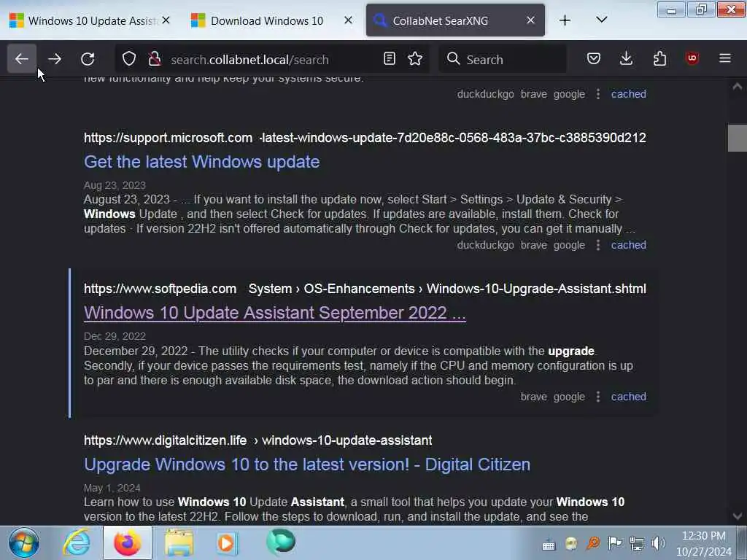This screenshot has width=747, height=560.
Task: Open the softpedia.com result URL
Action: [x=365, y=289]
